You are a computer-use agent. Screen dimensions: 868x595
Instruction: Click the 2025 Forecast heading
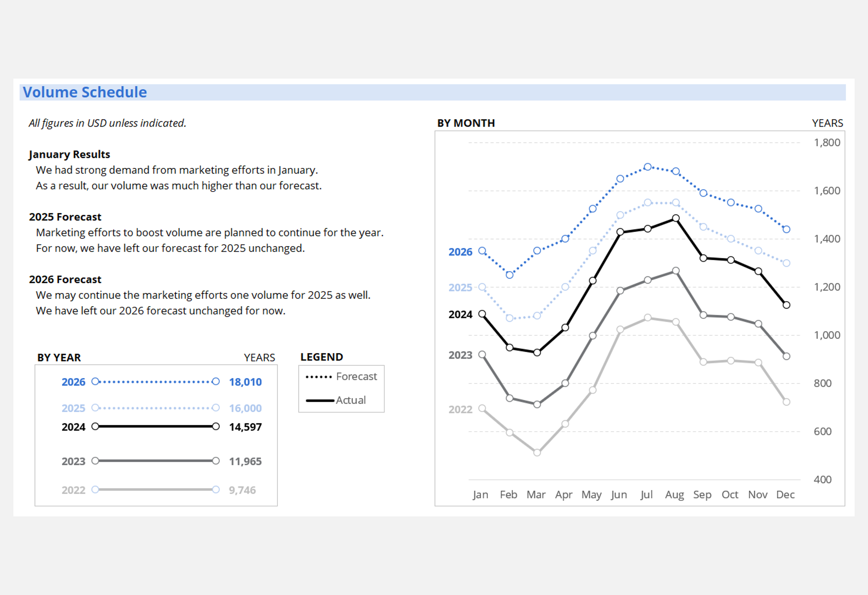pos(65,217)
